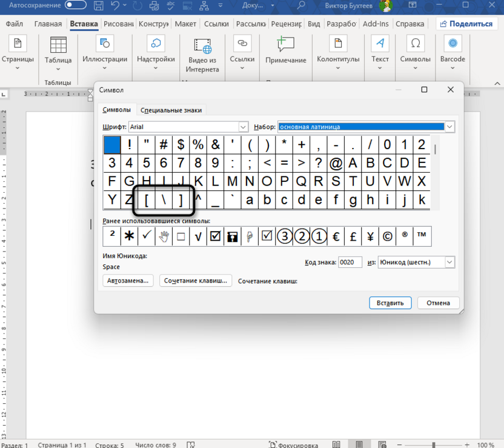Click the Redo icon
The width and height of the screenshot is (504, 448).
[x=138, y=5]
